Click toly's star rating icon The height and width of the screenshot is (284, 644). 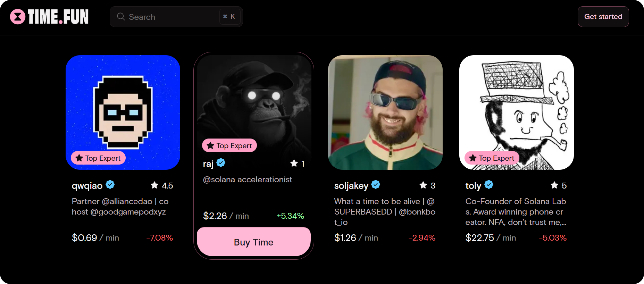pyautogui.click(x=554, y=185)
